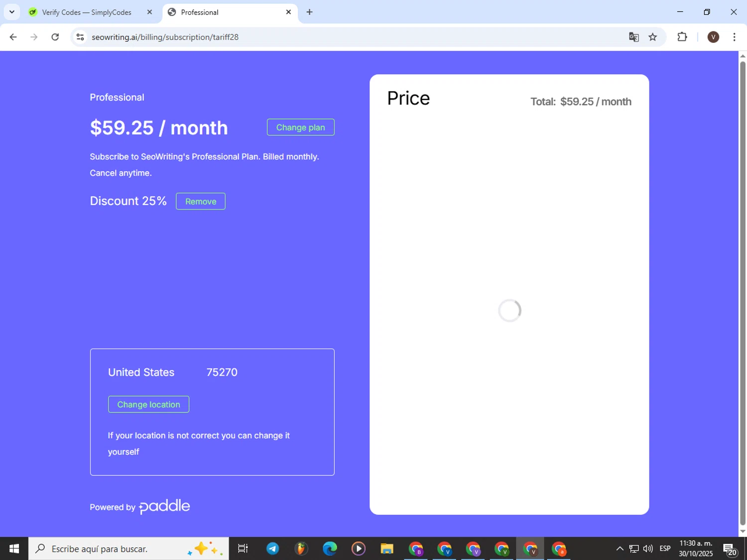Screen dimensions: 747x560
Task: Click the Price heading
Action: [x=408, y=98]
